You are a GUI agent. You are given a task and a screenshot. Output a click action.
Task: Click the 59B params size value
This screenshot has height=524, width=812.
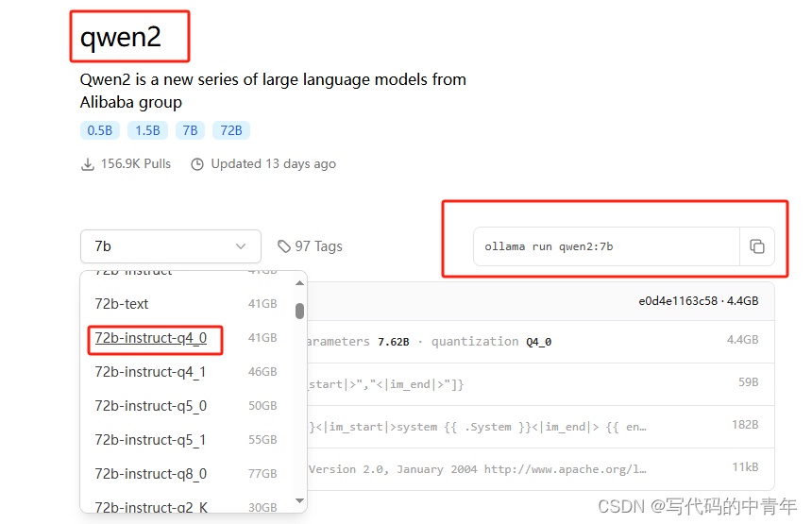click(x=749, y=382)
